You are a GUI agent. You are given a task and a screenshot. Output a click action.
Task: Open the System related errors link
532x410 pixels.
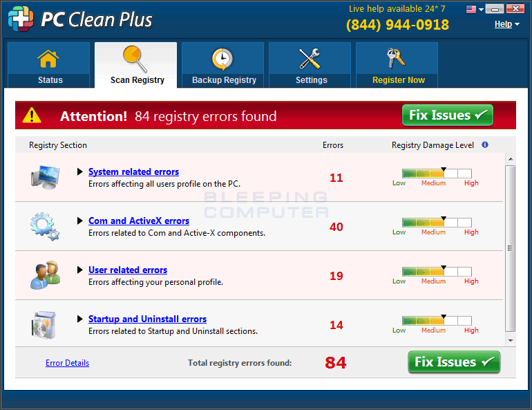point(133,171)
